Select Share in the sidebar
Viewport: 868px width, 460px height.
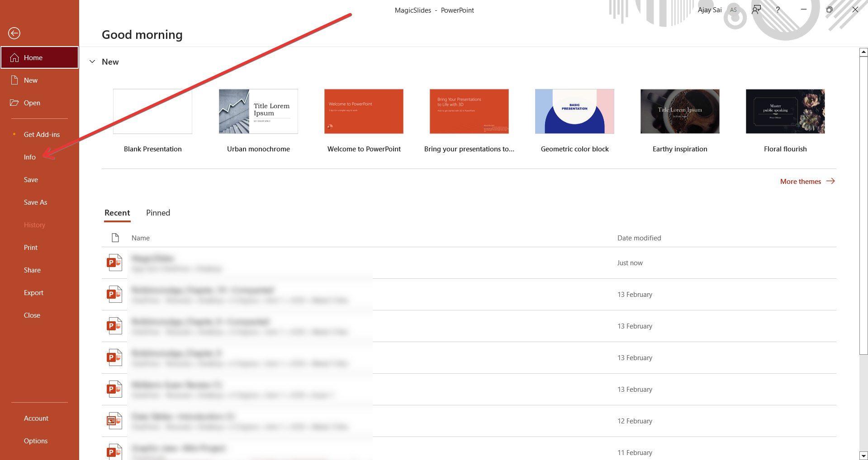[x=39, y=270]
